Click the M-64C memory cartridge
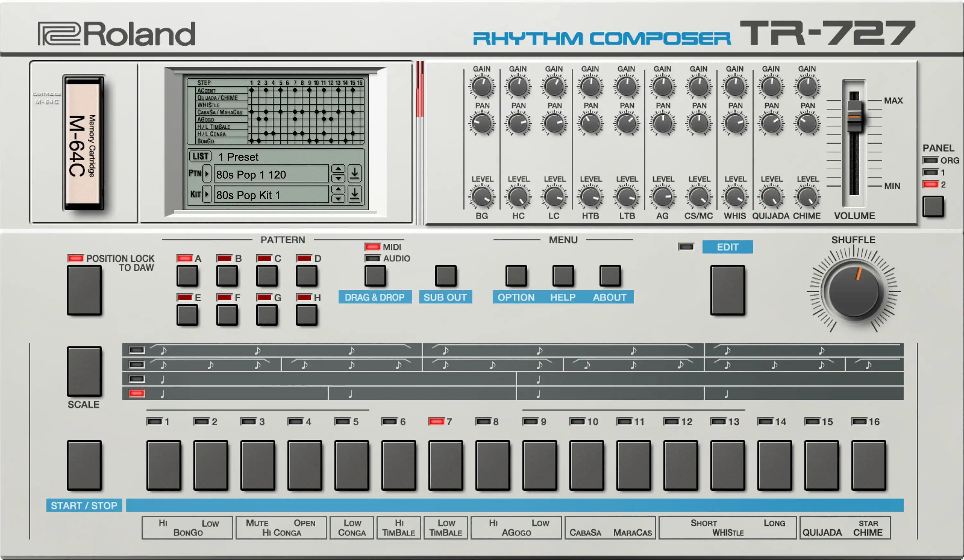The width and height of the screenshot is (964, 560). pyautogui.click(x=84, y=143)
